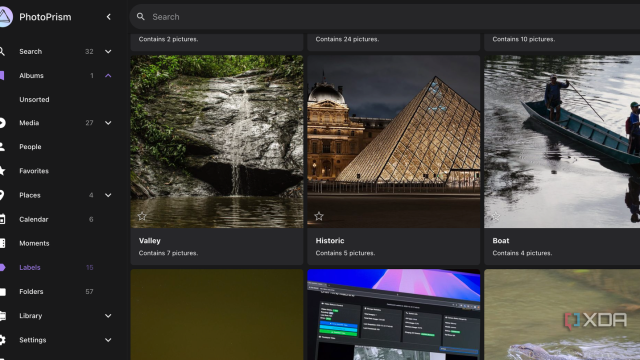Click the Boat label title
Viewport: 640px width, 360px height.
501,241
